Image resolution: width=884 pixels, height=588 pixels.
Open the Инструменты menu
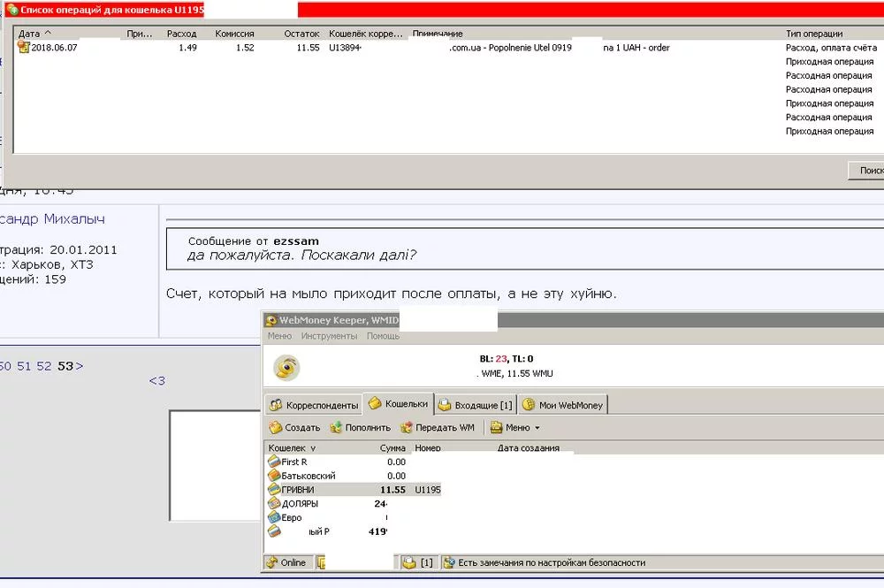click(x=329, y=336)
